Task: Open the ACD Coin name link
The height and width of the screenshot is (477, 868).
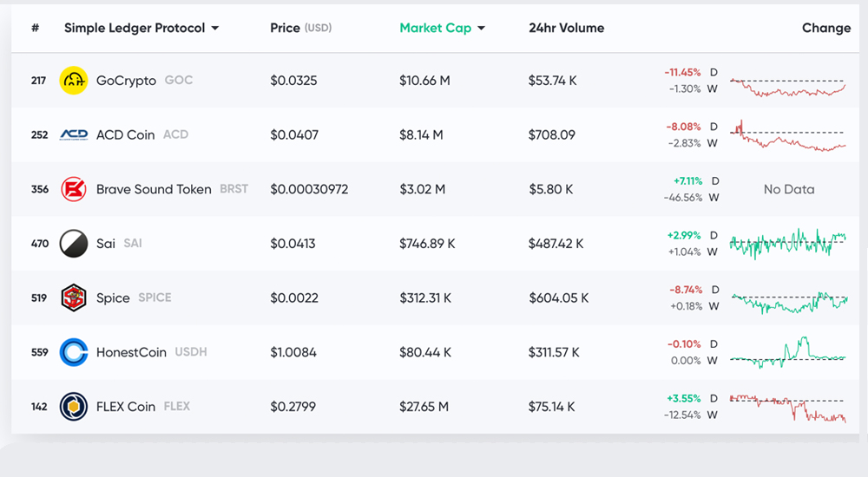Action: pos(125,135)
